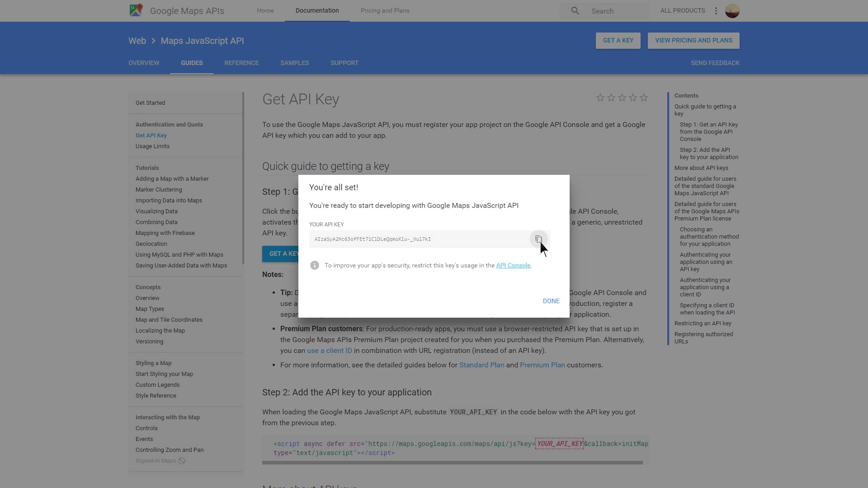Viewport: 868px width, 488px height.
Task: Open Geolocation tutorial
Action: click(151, 244)
